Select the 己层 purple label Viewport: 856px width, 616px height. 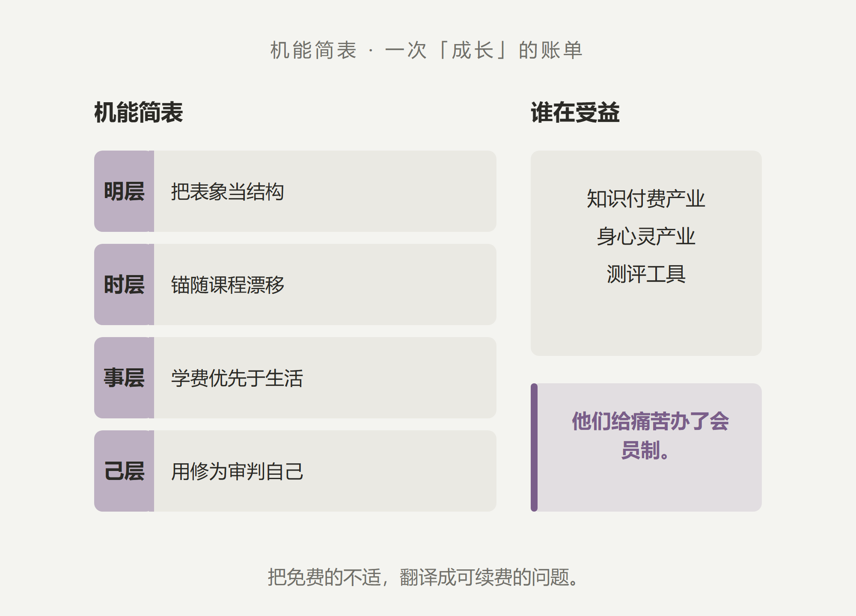tap(124, 471)
